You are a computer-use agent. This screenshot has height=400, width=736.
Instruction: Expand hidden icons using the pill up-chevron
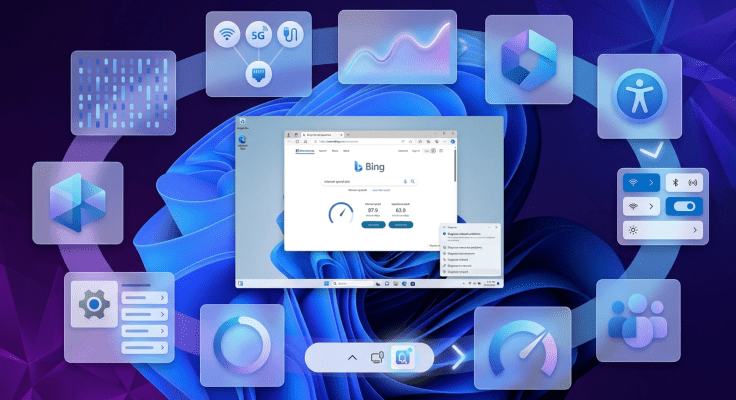point(352,358)
